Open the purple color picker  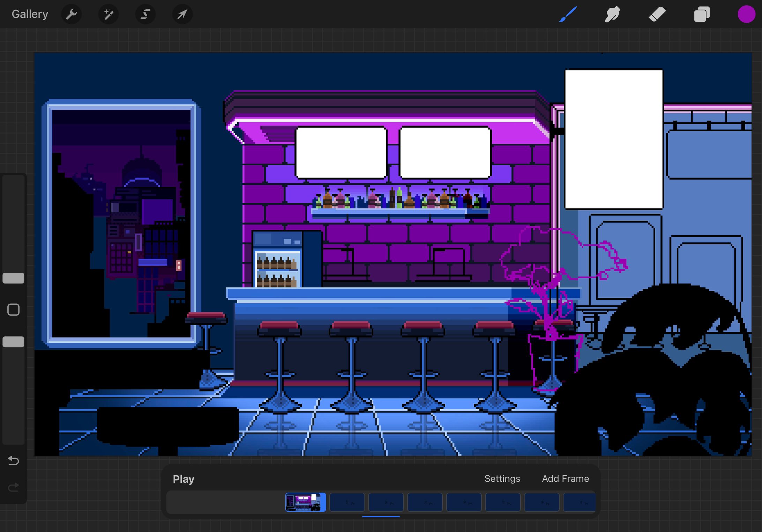coord(746,14)
